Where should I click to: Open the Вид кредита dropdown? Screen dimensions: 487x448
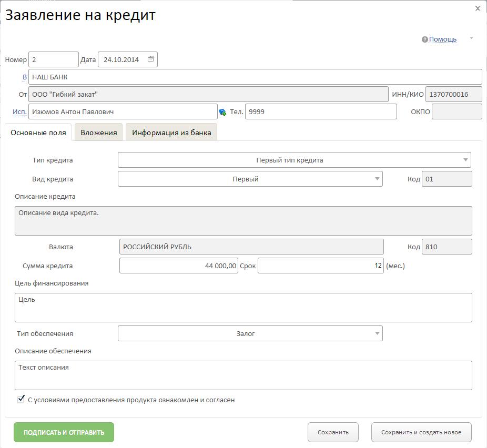[250, 179]
